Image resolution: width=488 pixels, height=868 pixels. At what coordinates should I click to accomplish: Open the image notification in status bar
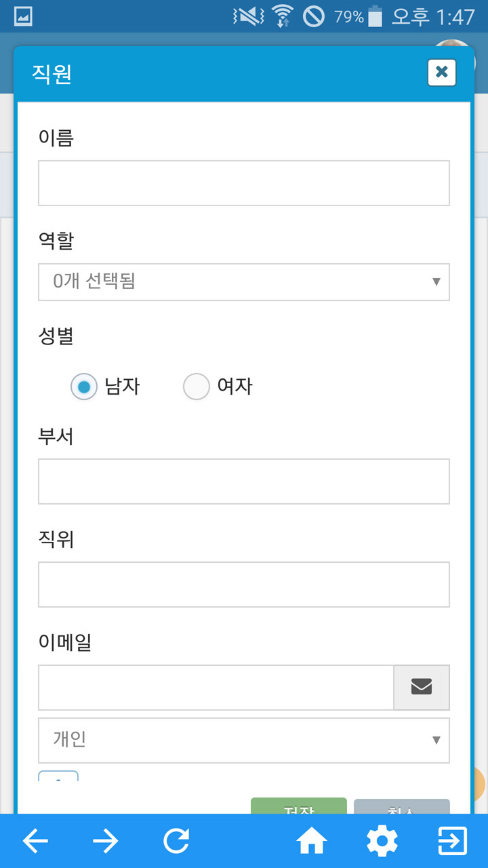point(23,16)
